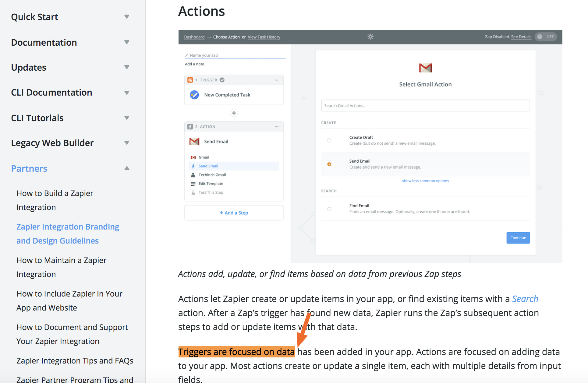
Task: Click the loading gear icon in header bar
Action: [370, 37]
